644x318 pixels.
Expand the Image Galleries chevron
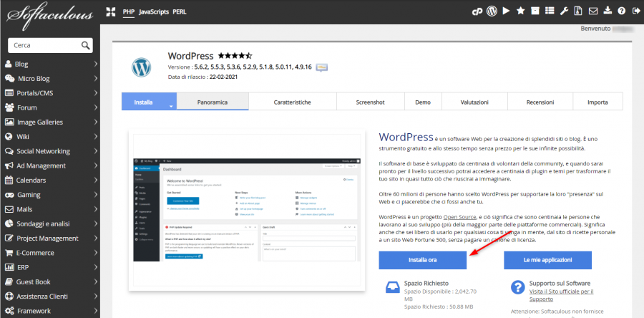[x=95, y=122]
